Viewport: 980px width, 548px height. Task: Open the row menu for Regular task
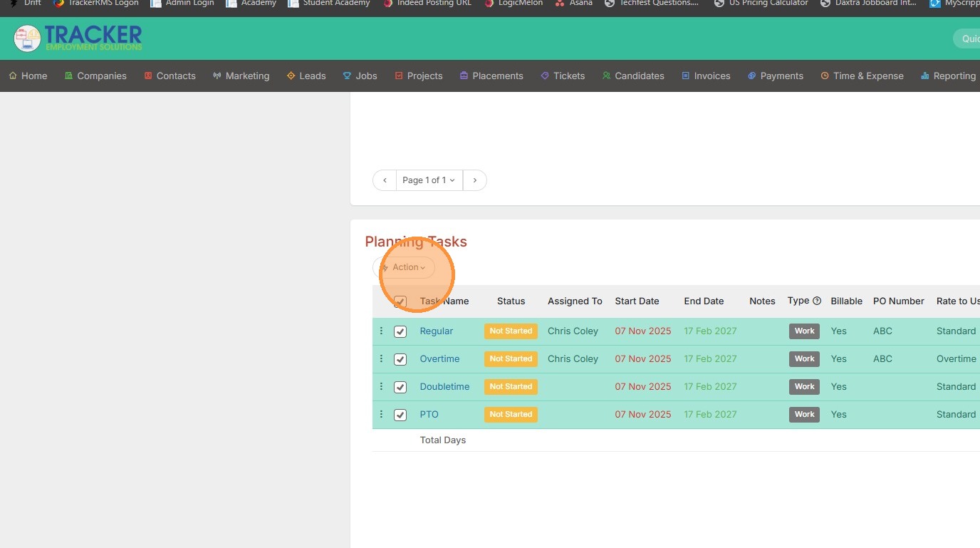tap(381, 331)
